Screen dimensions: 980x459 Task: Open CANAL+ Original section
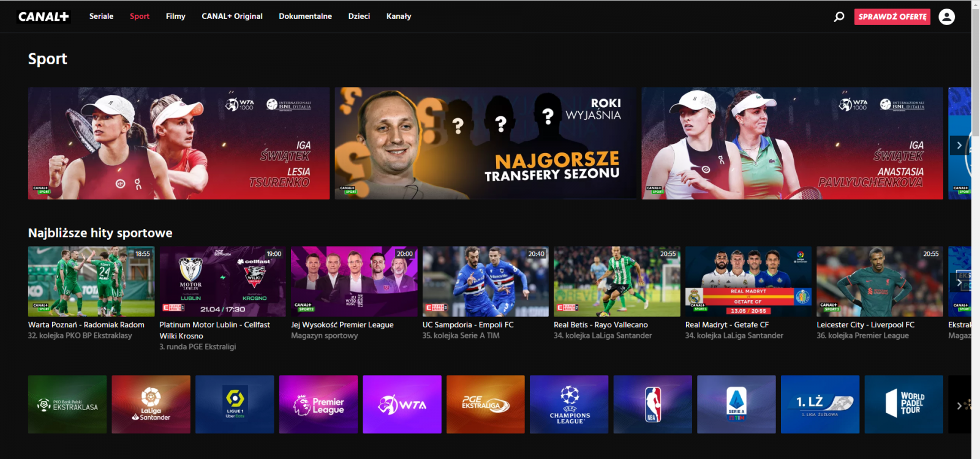[232, 17]
